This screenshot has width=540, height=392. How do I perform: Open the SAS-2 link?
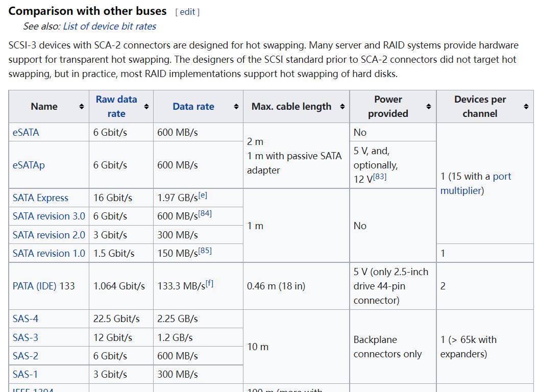(x=25, y=356)
